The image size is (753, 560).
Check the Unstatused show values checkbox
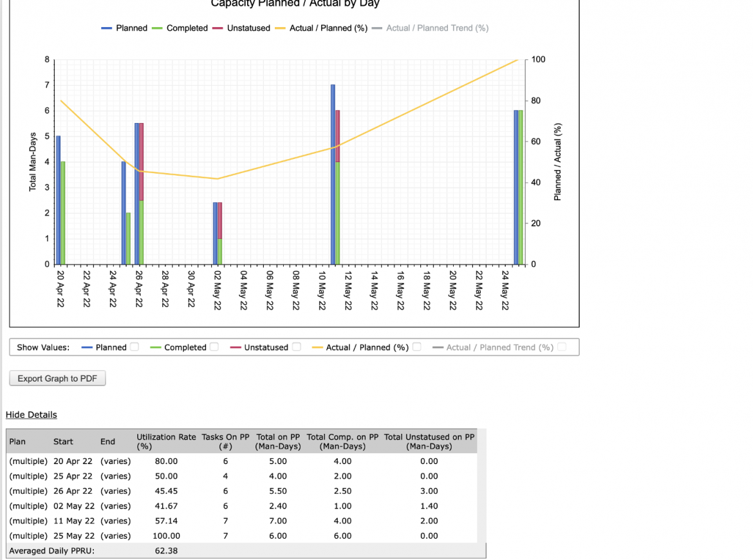pyautogui.click(x=296, y=347)
